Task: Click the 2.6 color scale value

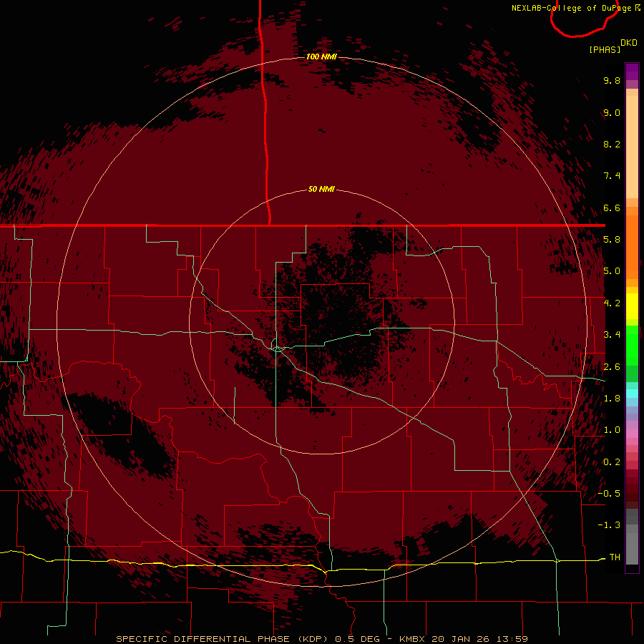Action: pos(612,367)
